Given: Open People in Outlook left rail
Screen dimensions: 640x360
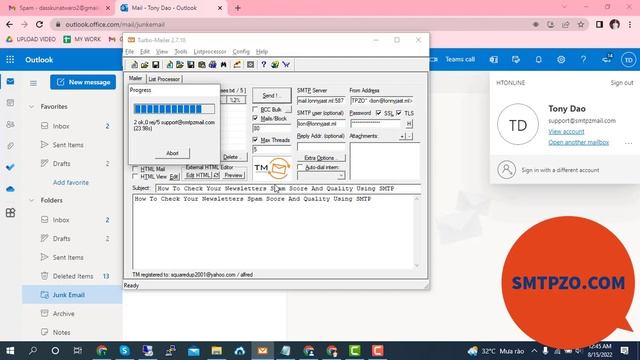Looking at the screenshot, I should pos(10,124).
